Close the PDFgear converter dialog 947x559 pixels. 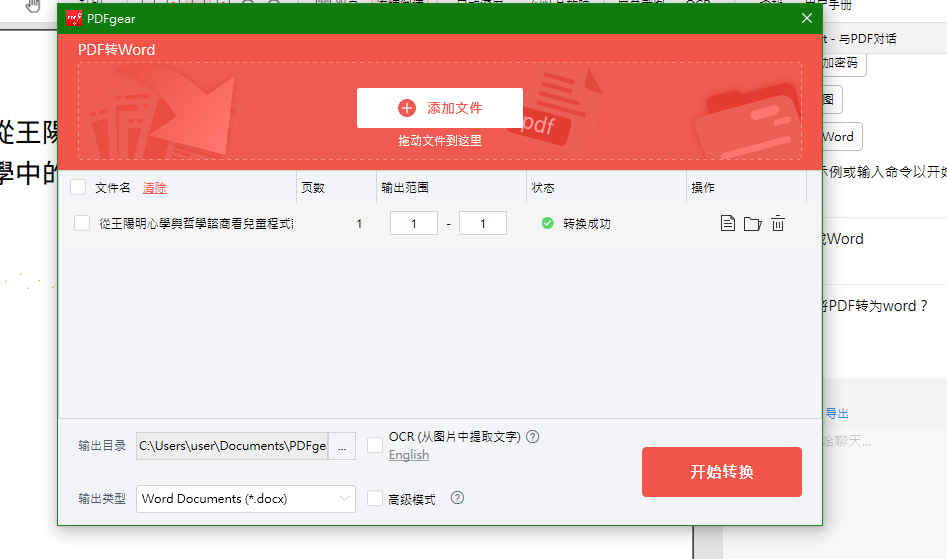click(807, 18)
